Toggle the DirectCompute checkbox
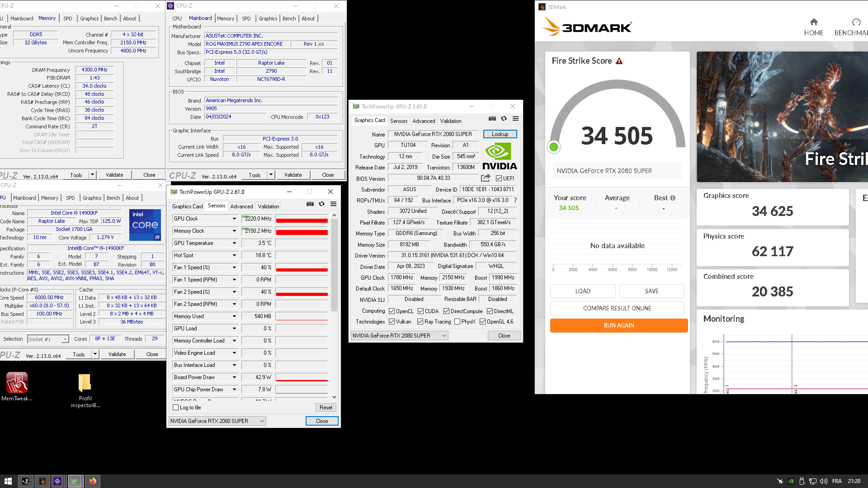The height and width of the screenshot is (488, 868). point(446,311)
